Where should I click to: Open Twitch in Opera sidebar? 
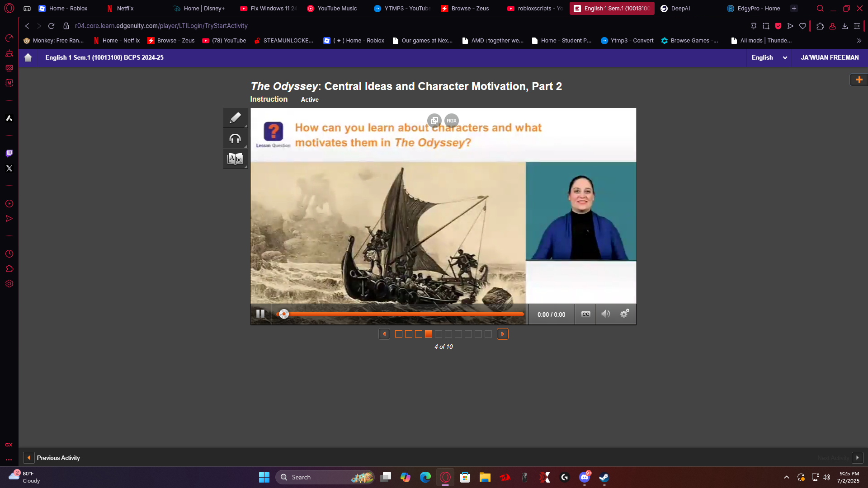tap(9, 153)
